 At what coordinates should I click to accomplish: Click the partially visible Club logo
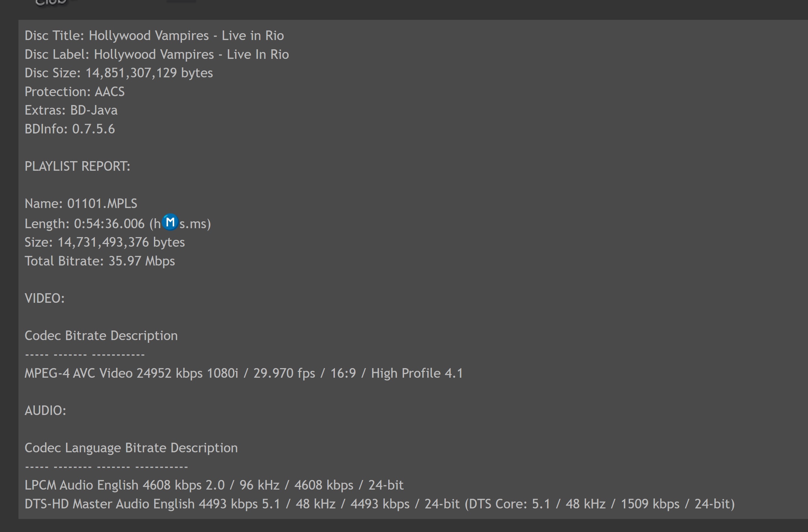pos(51,3)
